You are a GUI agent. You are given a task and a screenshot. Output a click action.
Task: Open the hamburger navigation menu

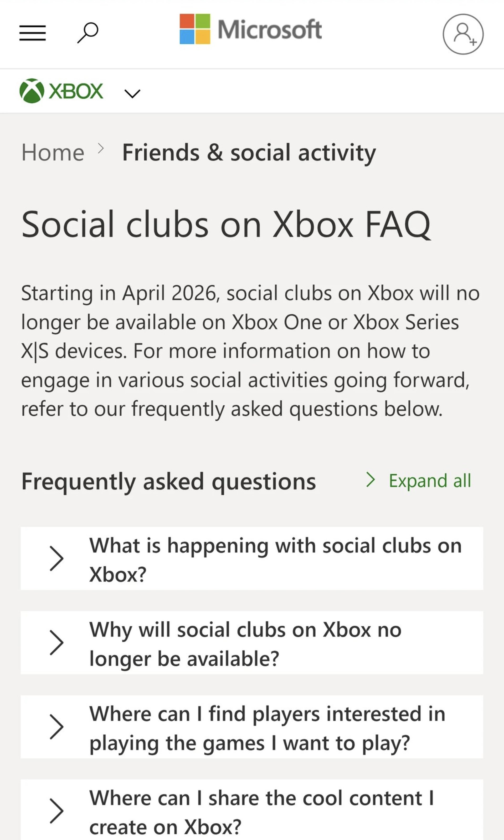click(x=33, y=33)
